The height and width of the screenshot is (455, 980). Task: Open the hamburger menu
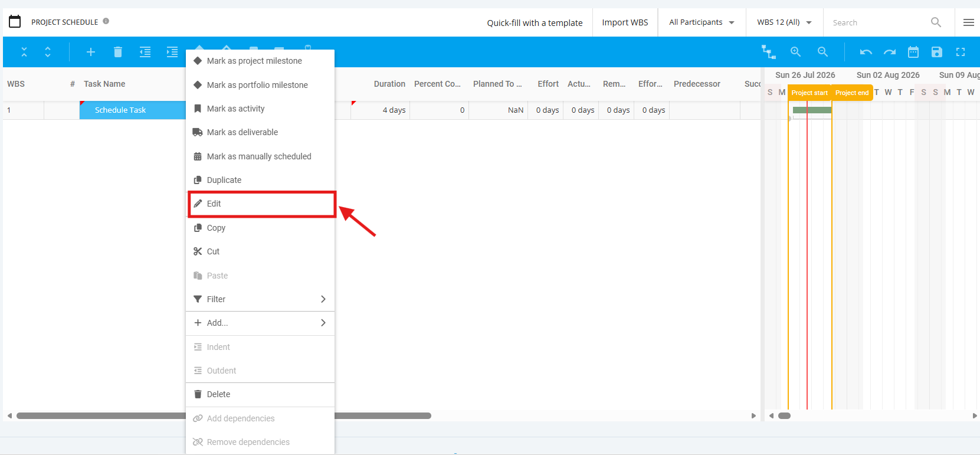(x=969, y=22)
